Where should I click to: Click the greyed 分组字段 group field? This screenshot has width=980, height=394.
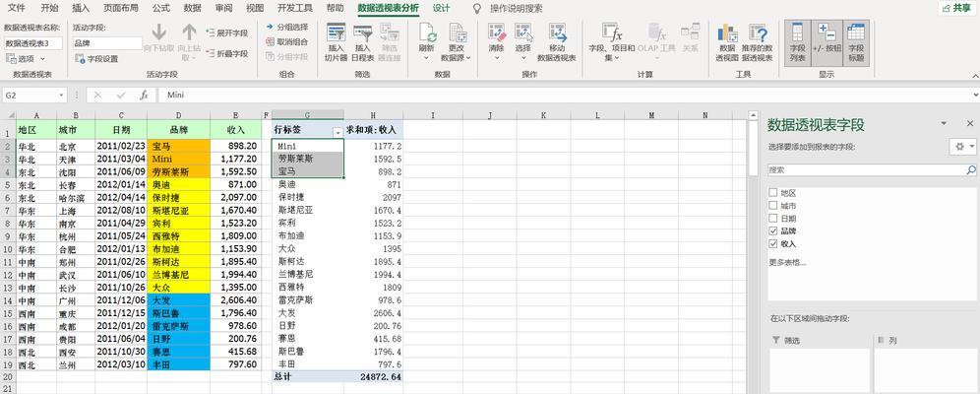point(286,57)
